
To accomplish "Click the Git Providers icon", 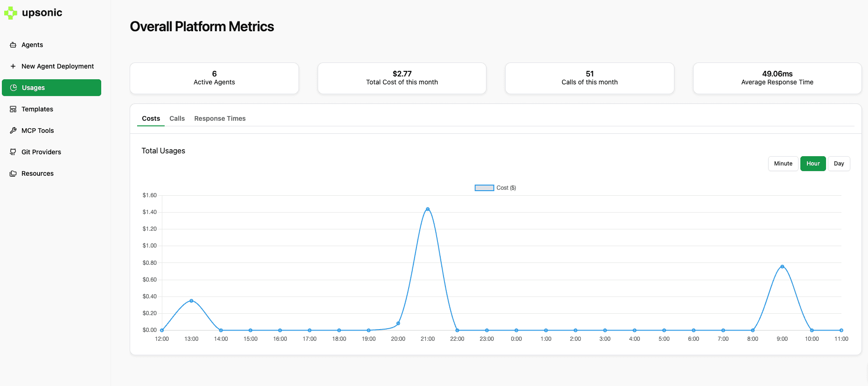I will click(x=13, y=152).
